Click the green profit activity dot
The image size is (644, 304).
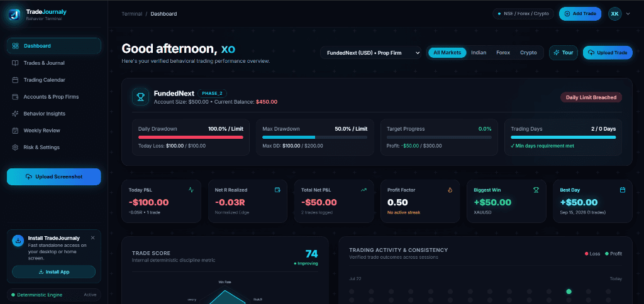(569, 291)
